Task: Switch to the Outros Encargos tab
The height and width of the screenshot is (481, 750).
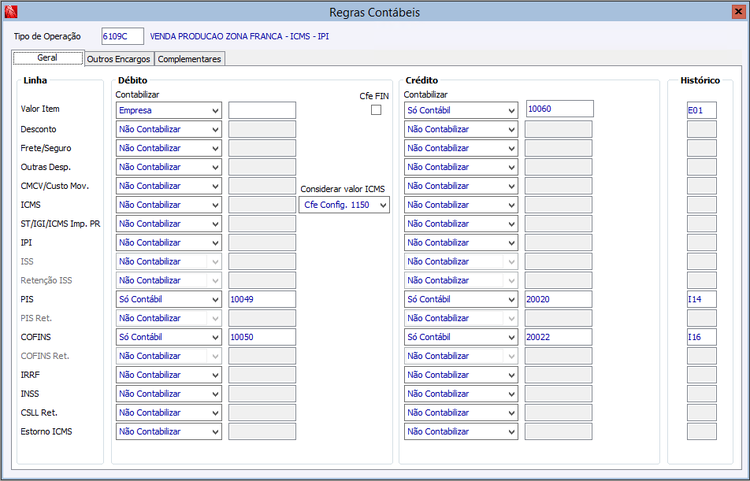Action: point(119,59)
